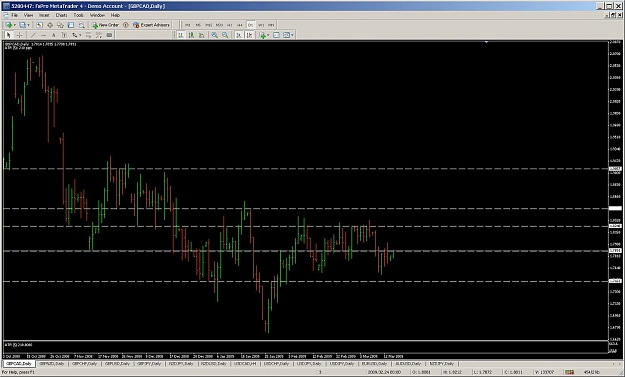Open the Tools menu
This screenshot has width=625, height=377.
coord(79,15)
